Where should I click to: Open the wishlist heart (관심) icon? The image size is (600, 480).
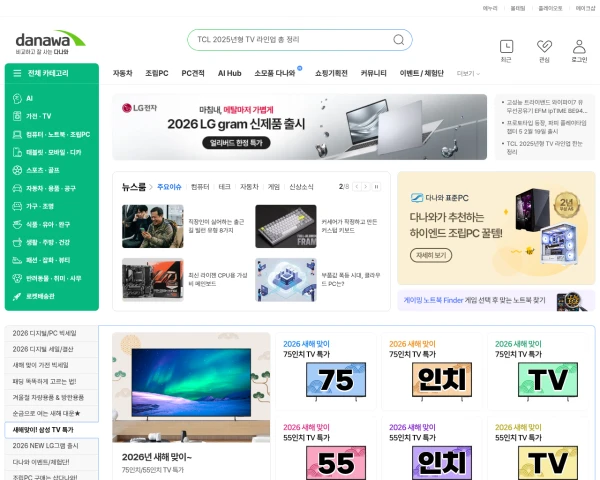pos(544,47)
